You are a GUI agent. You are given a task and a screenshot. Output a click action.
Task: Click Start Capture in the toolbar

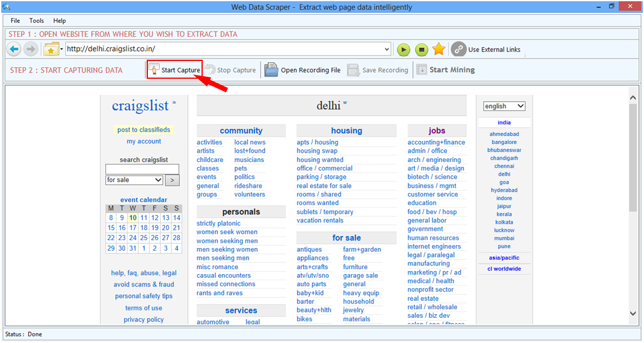point(175,70)
